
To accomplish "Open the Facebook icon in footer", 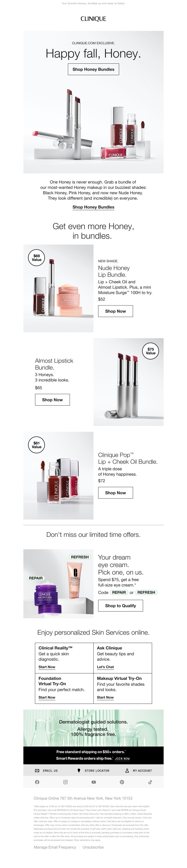I will click(37, 782).
